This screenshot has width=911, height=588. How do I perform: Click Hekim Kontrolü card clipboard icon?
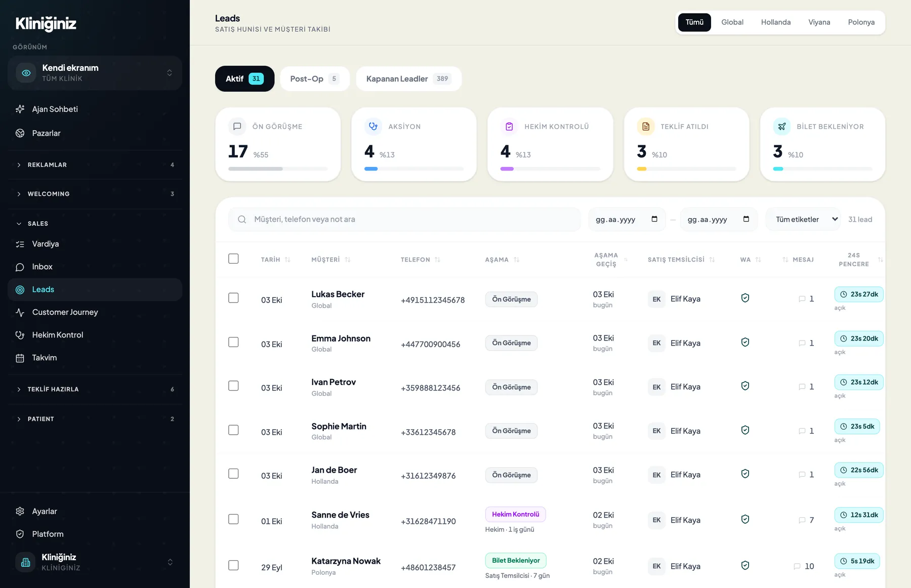(x=509, y=127)
